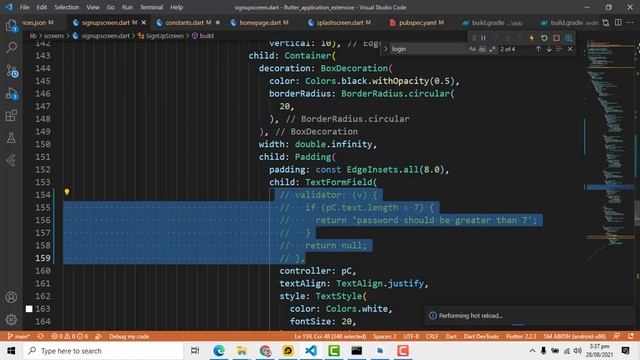The height and width of the screenshot is (360, 640).
Task: Open the File menu
Action: (x=24, y=7)
